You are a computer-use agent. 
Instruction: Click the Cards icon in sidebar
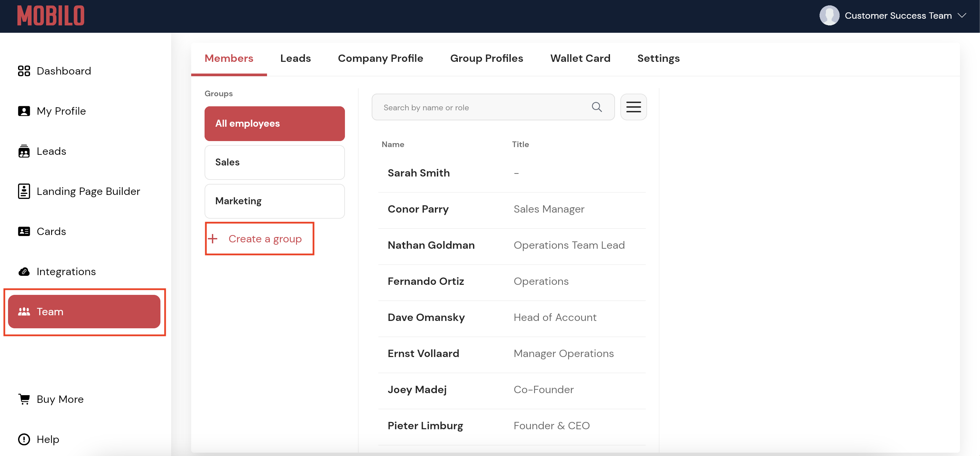[24, 231]
